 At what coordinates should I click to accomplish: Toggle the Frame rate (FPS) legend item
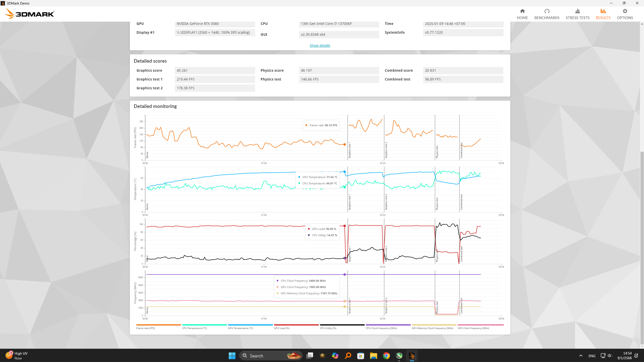158,327
